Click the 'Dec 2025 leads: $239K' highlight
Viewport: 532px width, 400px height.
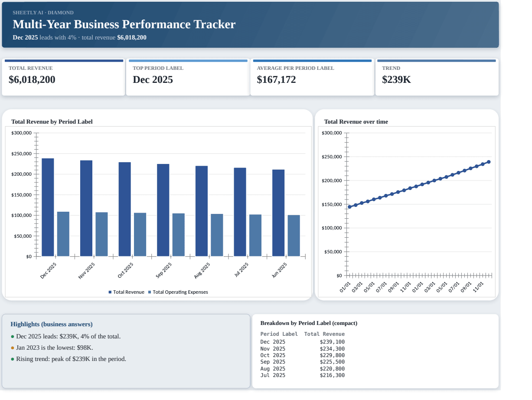coord(68,337)
